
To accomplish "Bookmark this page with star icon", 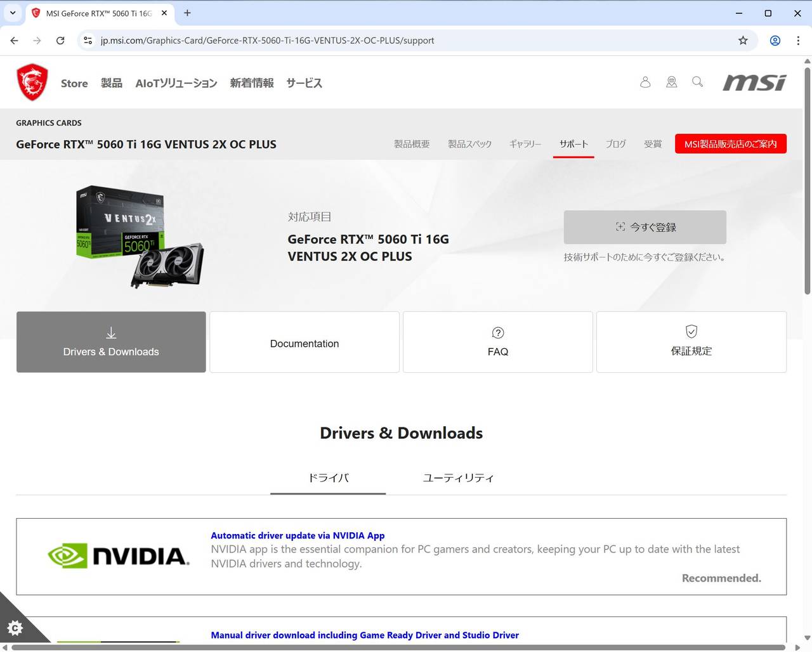I will click(743, 41).
